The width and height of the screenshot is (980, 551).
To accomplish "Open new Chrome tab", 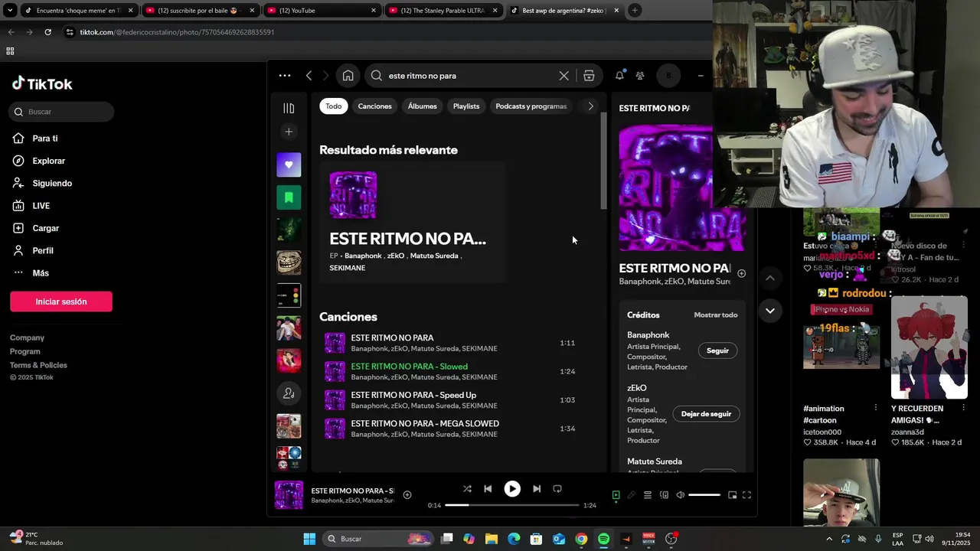I will pos(635,11).
